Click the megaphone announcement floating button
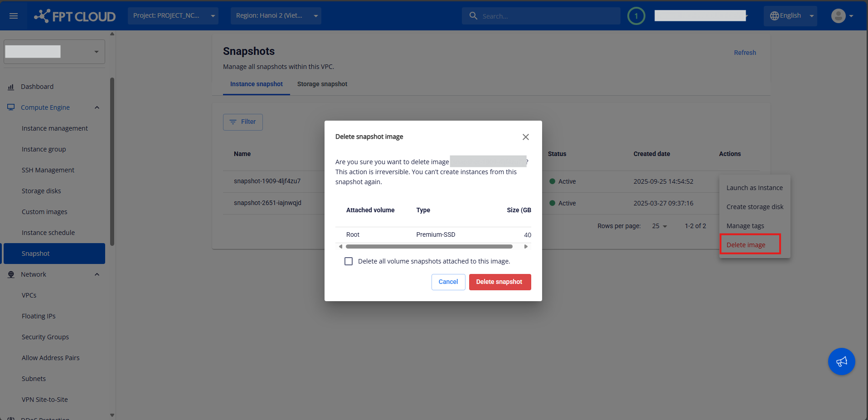 point(841,361)
